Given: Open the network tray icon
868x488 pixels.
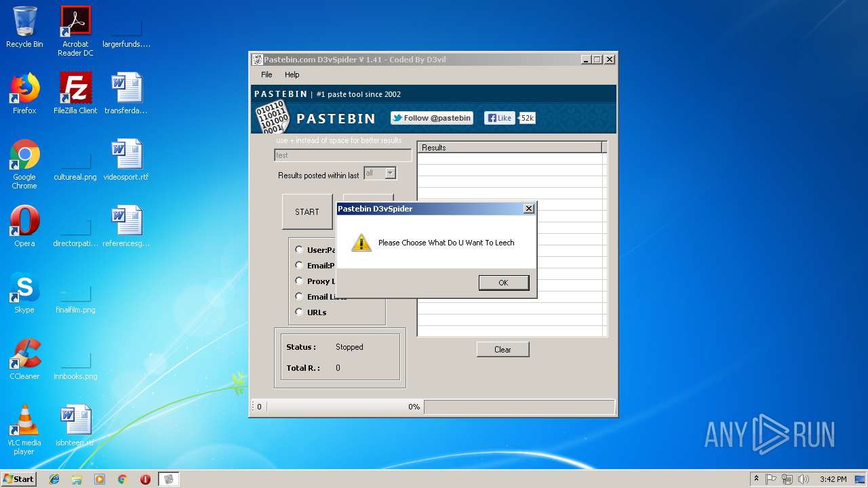Looking at the screenshot, I should pos(787,479).
